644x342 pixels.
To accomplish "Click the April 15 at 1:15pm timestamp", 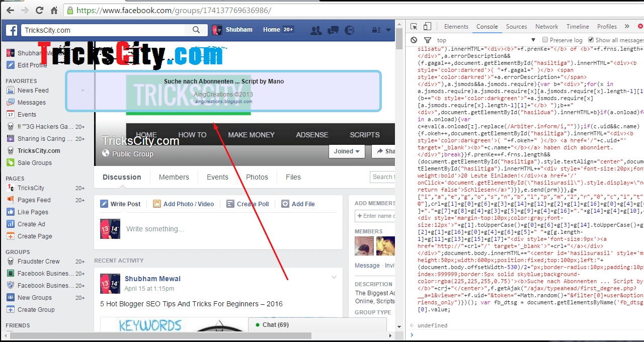I will (x=149, y=289).
